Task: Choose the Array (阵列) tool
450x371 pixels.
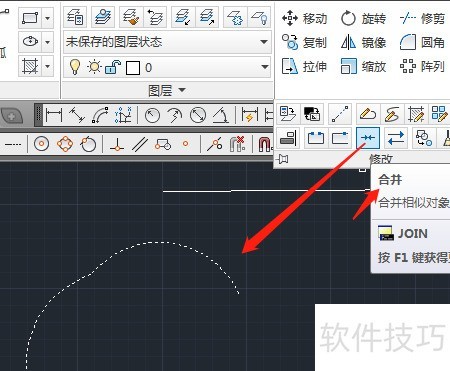Action: 422,66
